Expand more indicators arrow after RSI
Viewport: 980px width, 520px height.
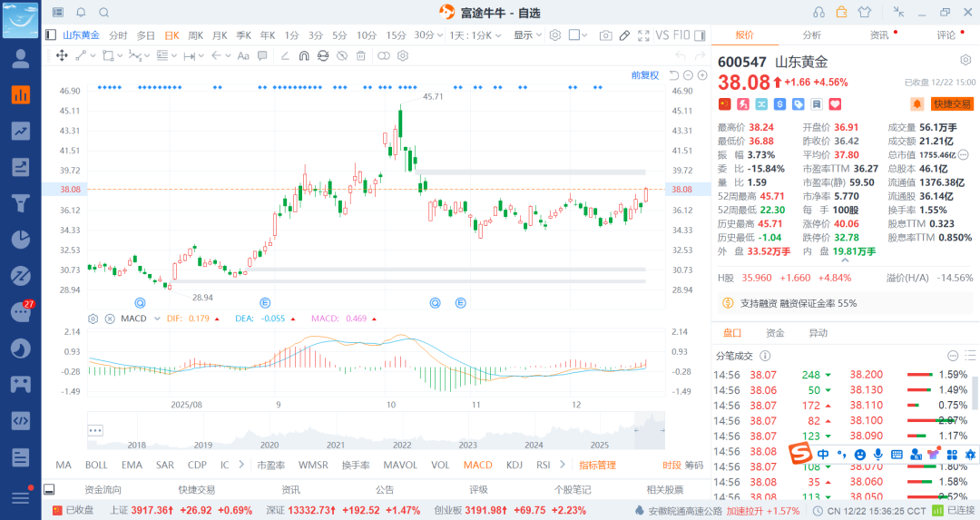563,465
